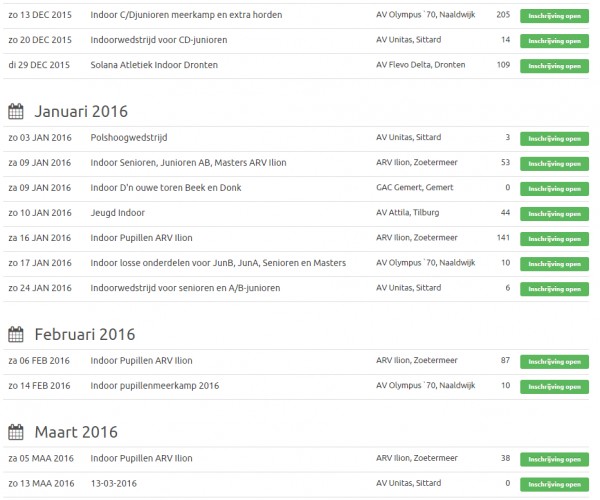The width and height of the screenshot is (600, 500).
Task: Click the GAC Gemert, Gemert organizer
Action: pos(416,187)
